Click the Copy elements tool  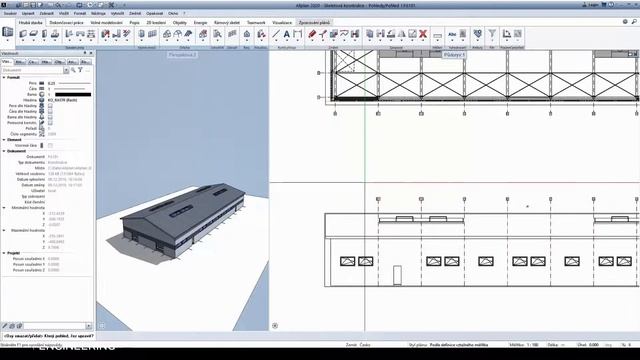370,34
